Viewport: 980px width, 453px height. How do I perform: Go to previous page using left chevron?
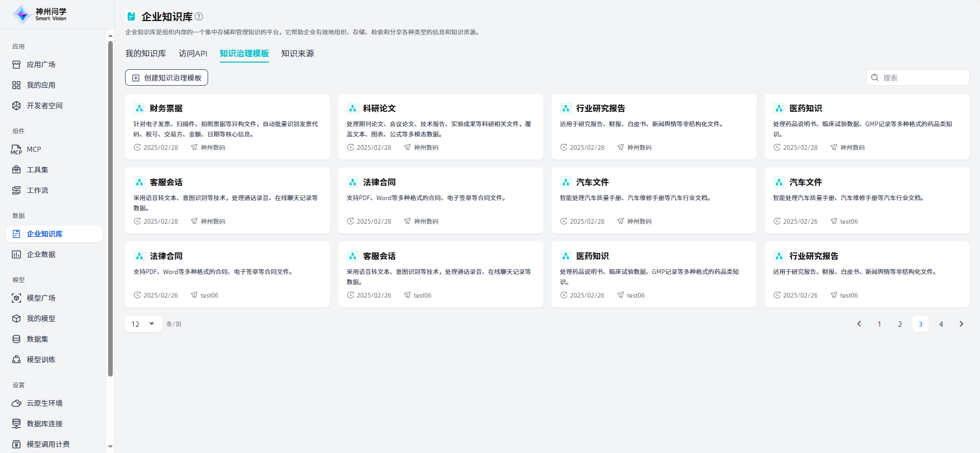pyautogui.click(x=859, y=324)
